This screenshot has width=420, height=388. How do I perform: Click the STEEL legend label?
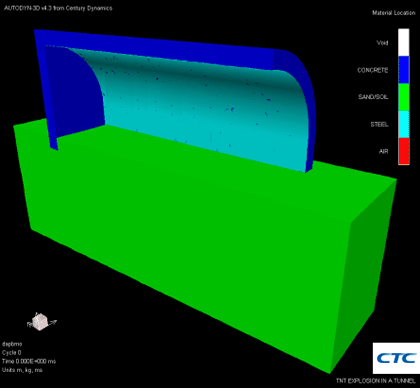pyautogui.click(x=379, y=125)
